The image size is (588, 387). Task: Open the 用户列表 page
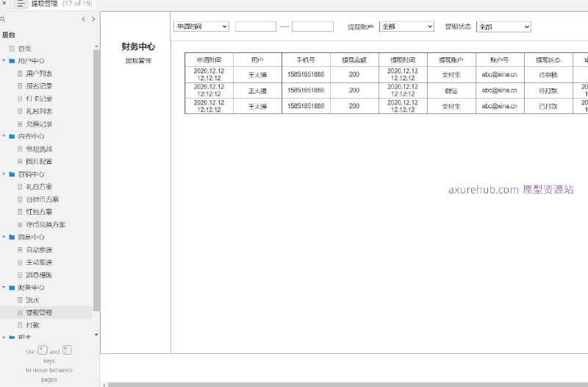39,74
